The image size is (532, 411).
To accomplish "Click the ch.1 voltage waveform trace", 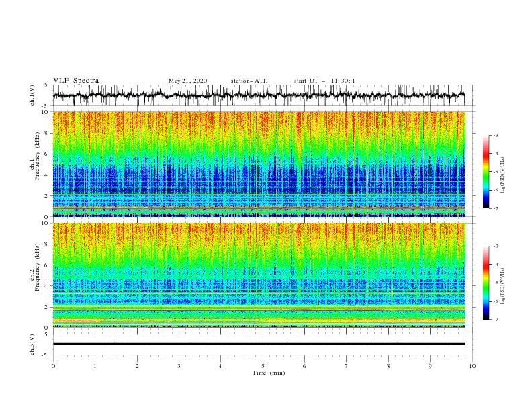I will pos(259,95).
